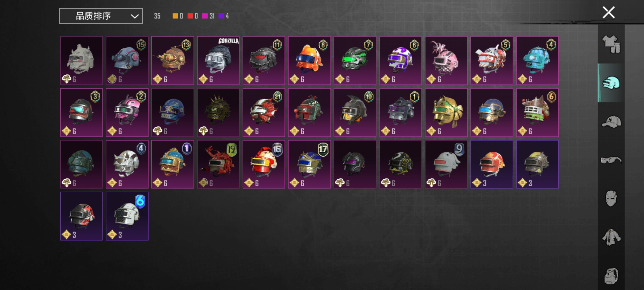Filter by red quality swatch
The height and width of the screenshot is (290, 644).
click(193, 16)
